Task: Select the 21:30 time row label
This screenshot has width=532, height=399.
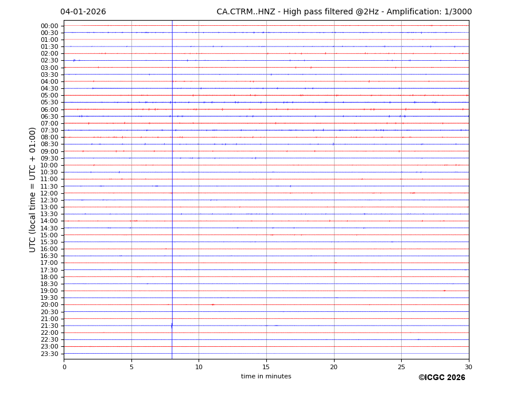Action: [49, 326]
